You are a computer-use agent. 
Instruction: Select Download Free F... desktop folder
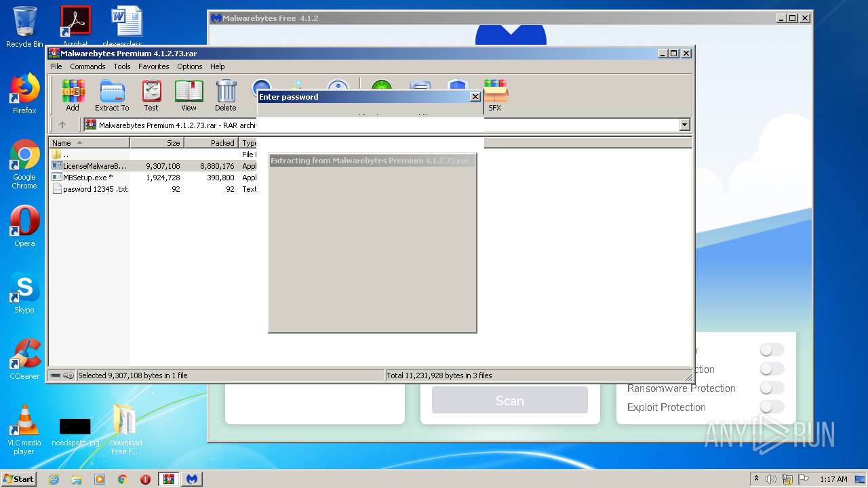(125, 430)
